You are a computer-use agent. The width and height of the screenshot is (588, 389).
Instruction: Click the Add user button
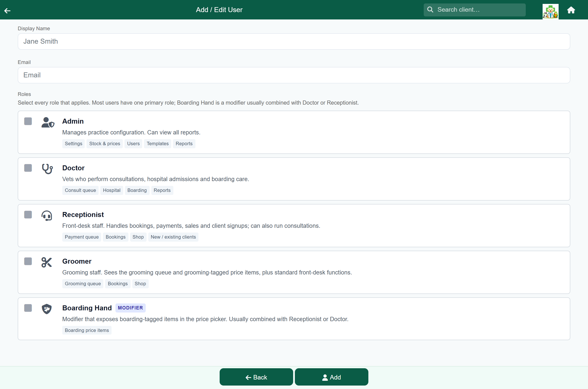pos(331,377)
